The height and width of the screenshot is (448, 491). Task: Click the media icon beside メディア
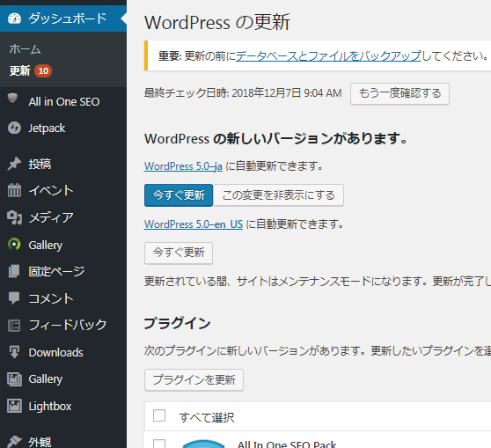[x=14, y=217]
